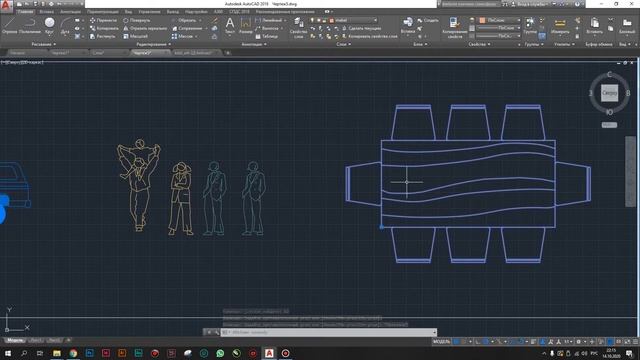Expand the Редактирование panel

(x=153, y=44)
